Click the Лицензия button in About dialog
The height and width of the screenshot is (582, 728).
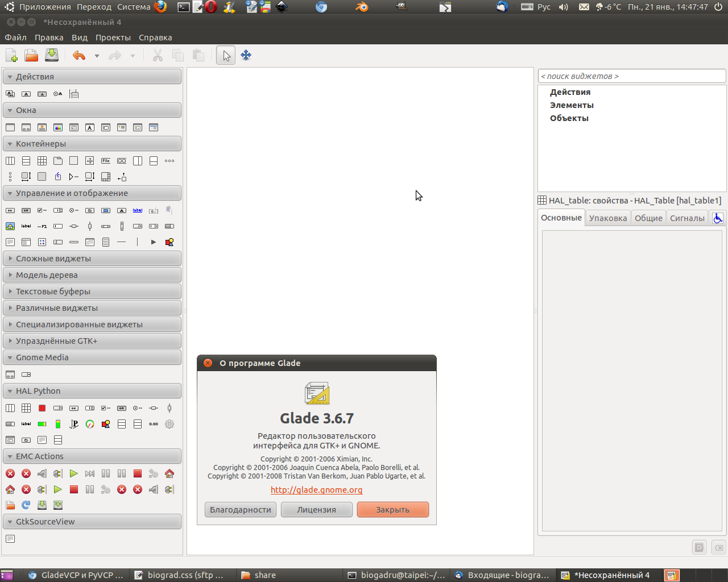pyautogui.click(x=317, y=510)
